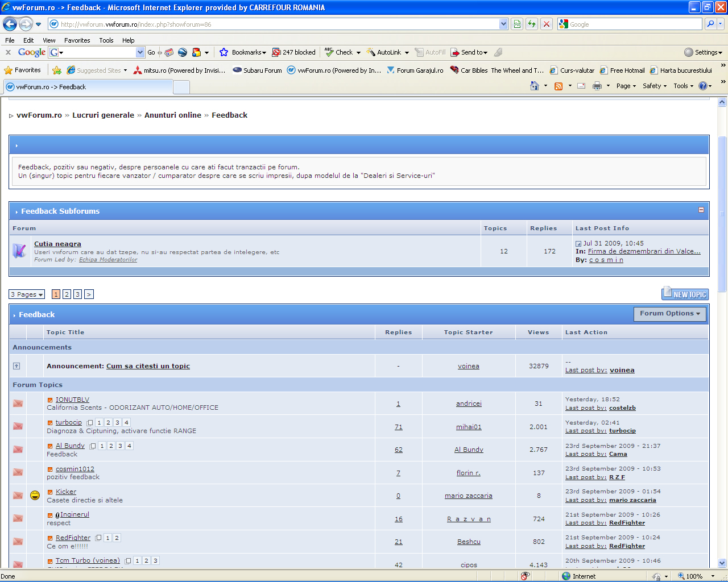
Task: Collapse the Feedback Subforums section
Action: point(701,210)
